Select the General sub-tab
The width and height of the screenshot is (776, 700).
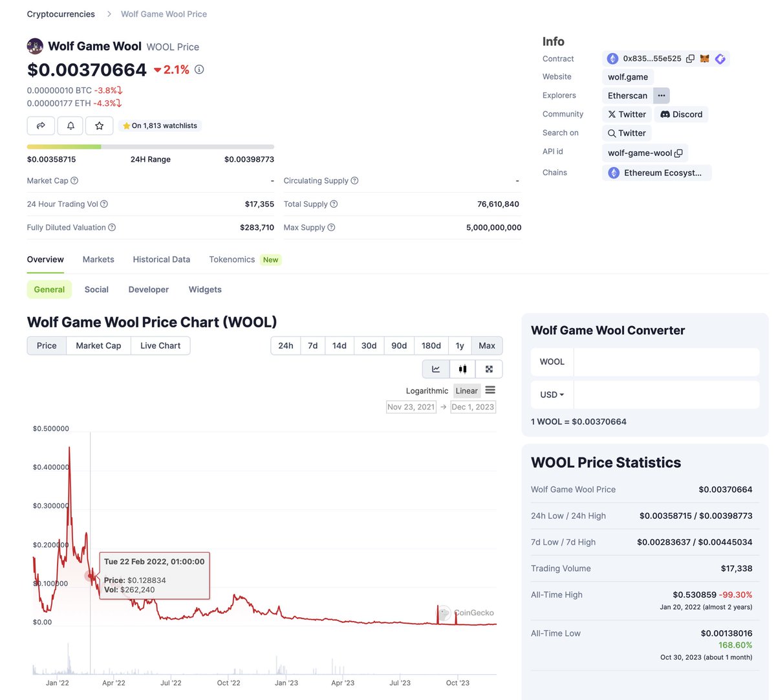49,289
